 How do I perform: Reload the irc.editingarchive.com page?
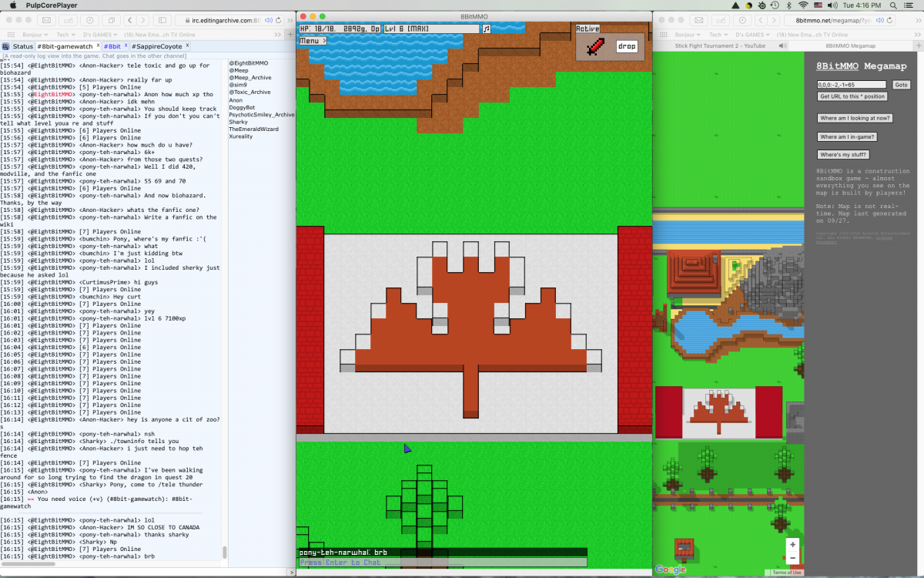(x=278, y=20)
